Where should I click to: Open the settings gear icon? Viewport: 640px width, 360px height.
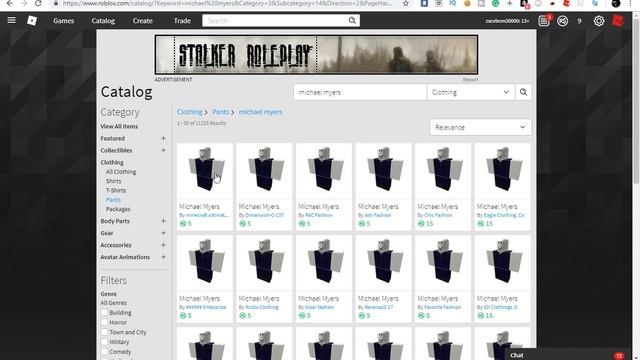pyautogui.click(x=599, y=21)
